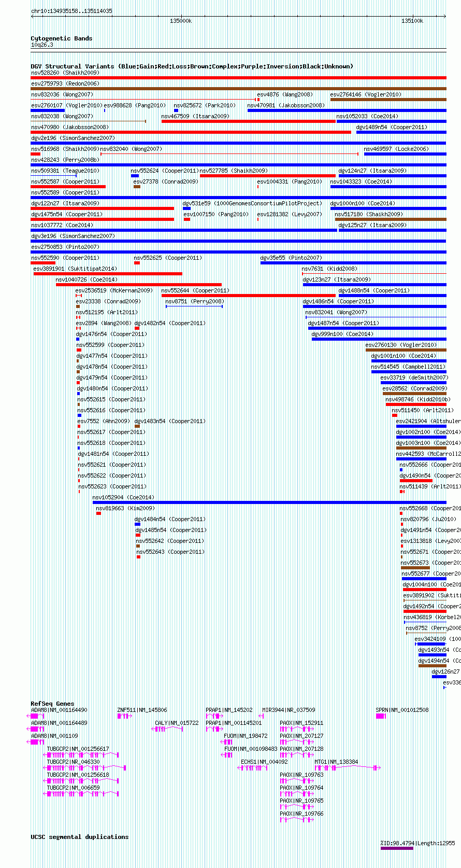461x868 pixels.
Task: Select nsv467509 (Itsara2009) variant label
Action: pos(195,116)
